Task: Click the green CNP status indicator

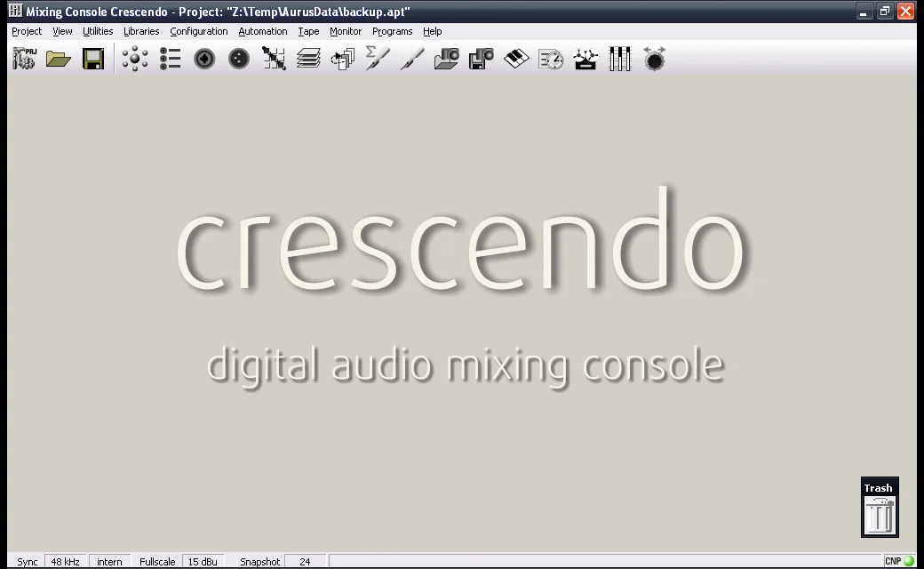Action: coord(909,561)
